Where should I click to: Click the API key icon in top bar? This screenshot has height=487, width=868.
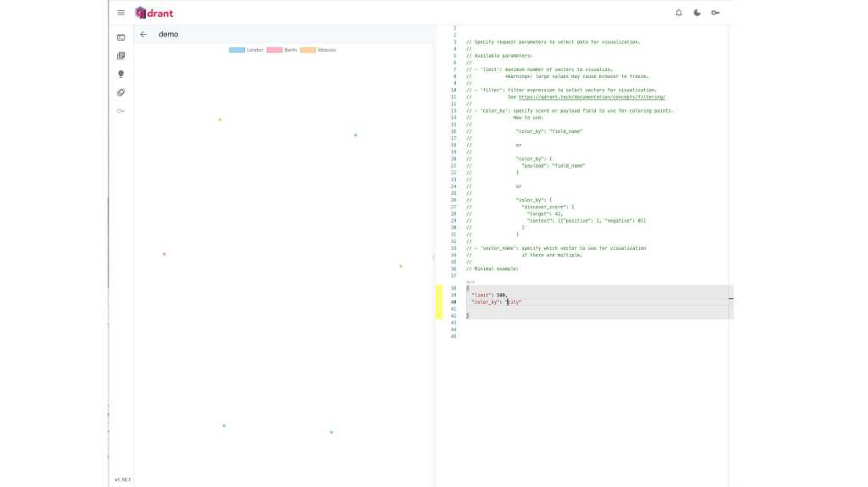(x=715, y=13)
